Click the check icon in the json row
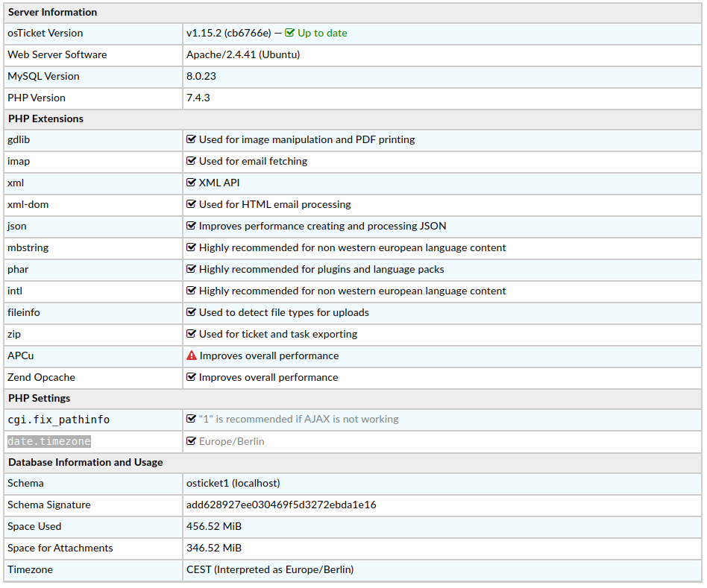The image size is (707, 588). pyautogui.click(x=191, y=226)
